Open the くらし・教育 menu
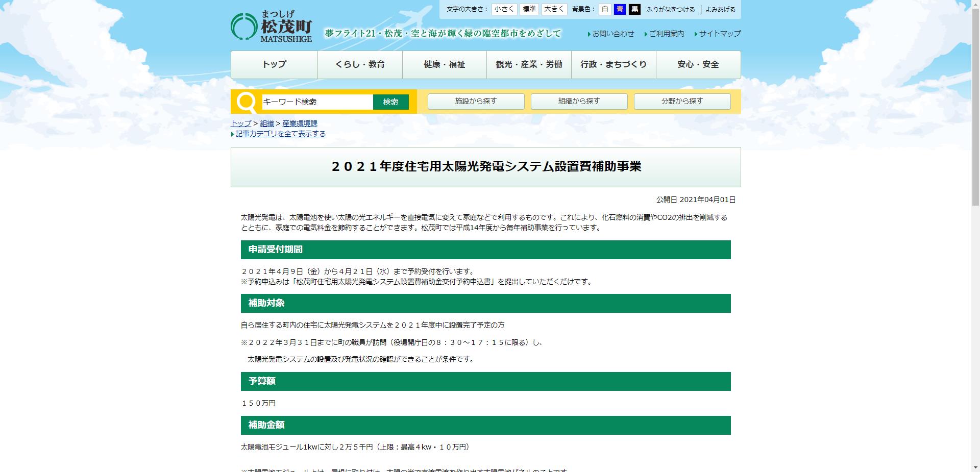Viewport: 980px width, 472px height. tap(359, 64)
